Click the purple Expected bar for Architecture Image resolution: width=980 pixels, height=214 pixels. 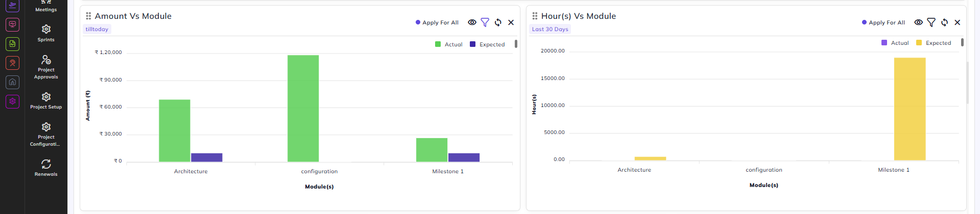click(207, 157)
